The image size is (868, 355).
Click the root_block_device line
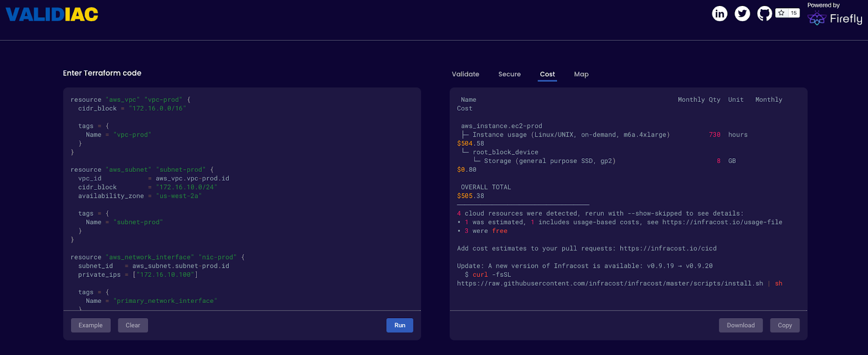(x=506, y=152)
